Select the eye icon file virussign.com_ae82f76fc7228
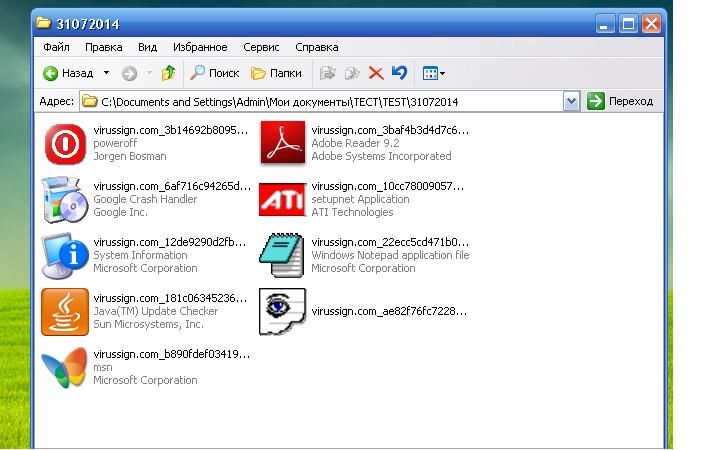Image resolution: width=720 pixels, height=450 pixels. click(281, 311)
